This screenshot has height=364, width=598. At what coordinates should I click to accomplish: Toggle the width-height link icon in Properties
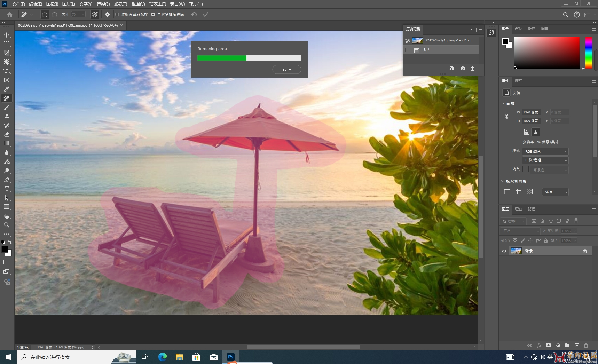point(507,117)
